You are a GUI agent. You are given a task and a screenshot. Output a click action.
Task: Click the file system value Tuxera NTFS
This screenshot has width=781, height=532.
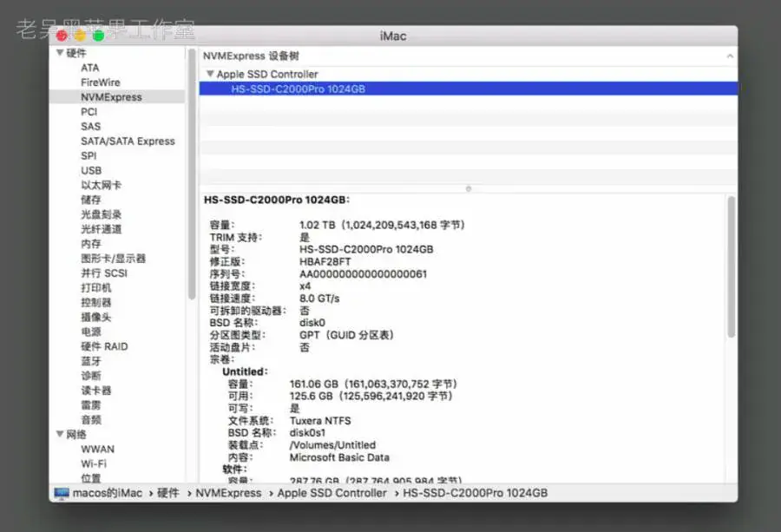(320, 421)
